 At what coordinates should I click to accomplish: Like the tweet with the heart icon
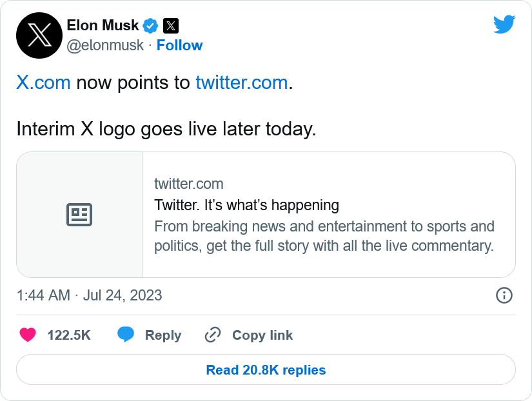(x=27, y=335)
